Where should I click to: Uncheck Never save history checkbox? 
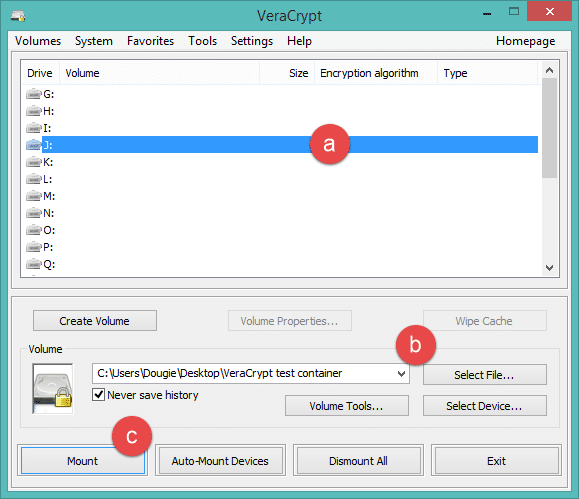(98, 394)
